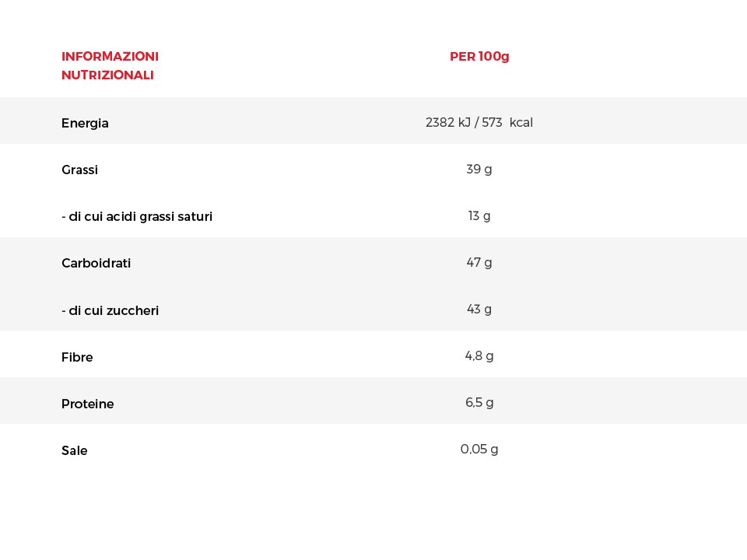Click the di cui zuccheri label
Screen dimensions: 747x560
(110, 310)
